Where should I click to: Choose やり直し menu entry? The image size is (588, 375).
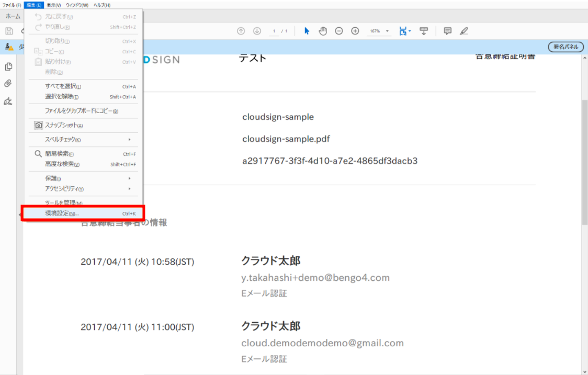pyautogui.click(x=83, y=27)
